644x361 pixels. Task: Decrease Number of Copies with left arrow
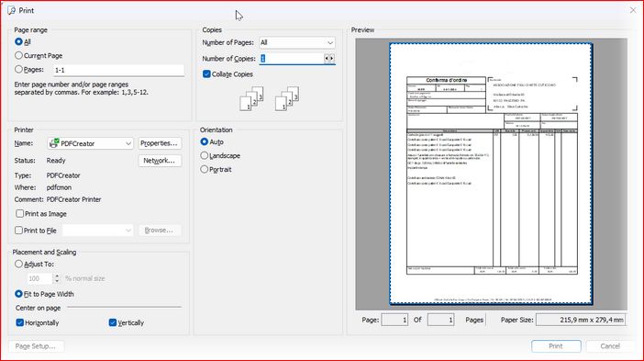coord(327,59)
